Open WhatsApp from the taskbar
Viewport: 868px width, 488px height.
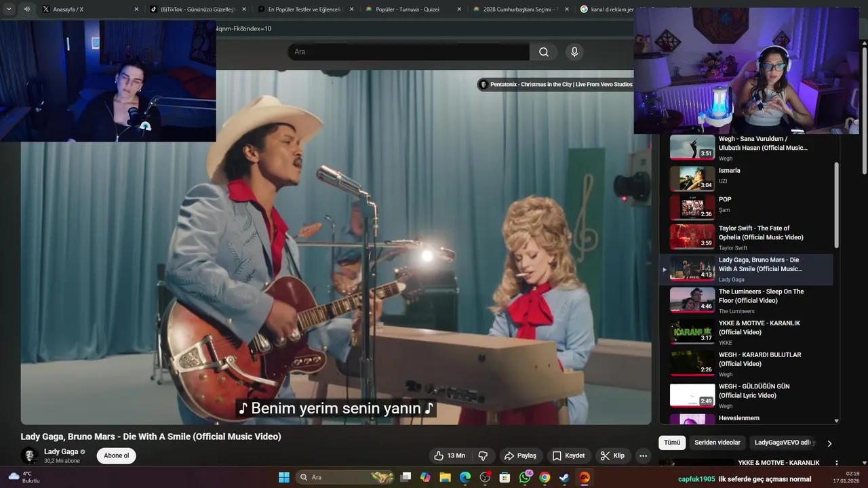tap(525, 477)
